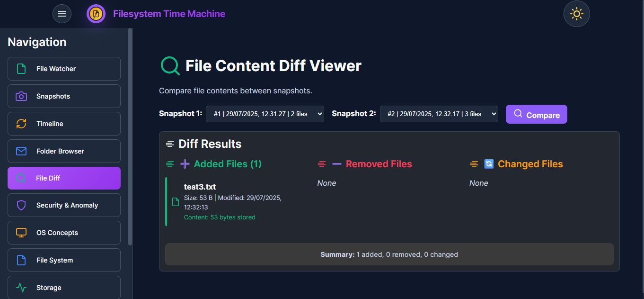Click the Snapshots camera icon
The width and height of the screenshot is (644, 299).
(21, 96)
